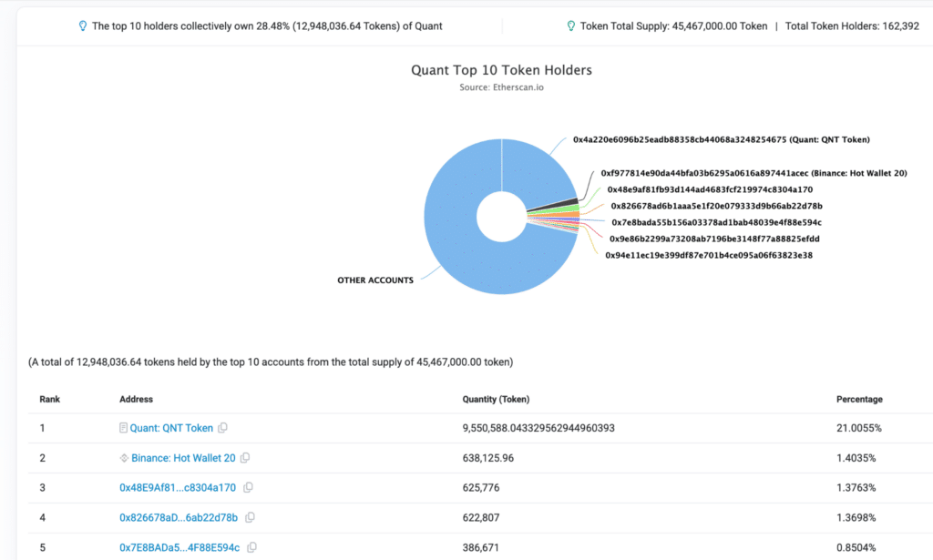Click the Binance diamond icon in row 2

click(124, 458)
